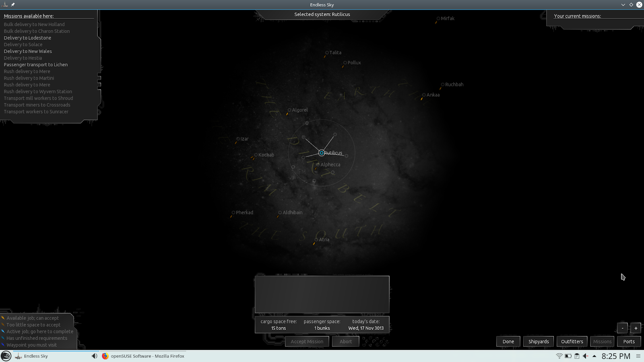Select the Alphecca system on the map
The height and width of the screenshot is (362, 644).
[x=318, y=165]
